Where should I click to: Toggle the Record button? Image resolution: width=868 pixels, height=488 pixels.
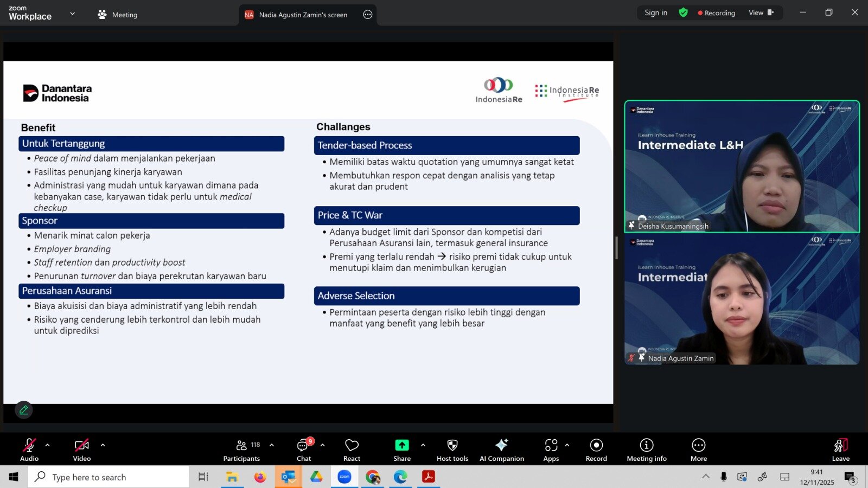click(x=596, y=450)
